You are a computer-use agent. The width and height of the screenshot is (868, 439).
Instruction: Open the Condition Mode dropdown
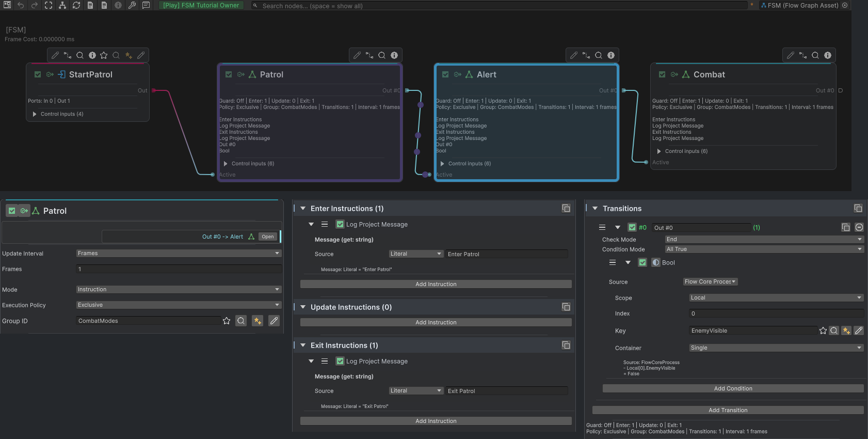pos(764,249)
